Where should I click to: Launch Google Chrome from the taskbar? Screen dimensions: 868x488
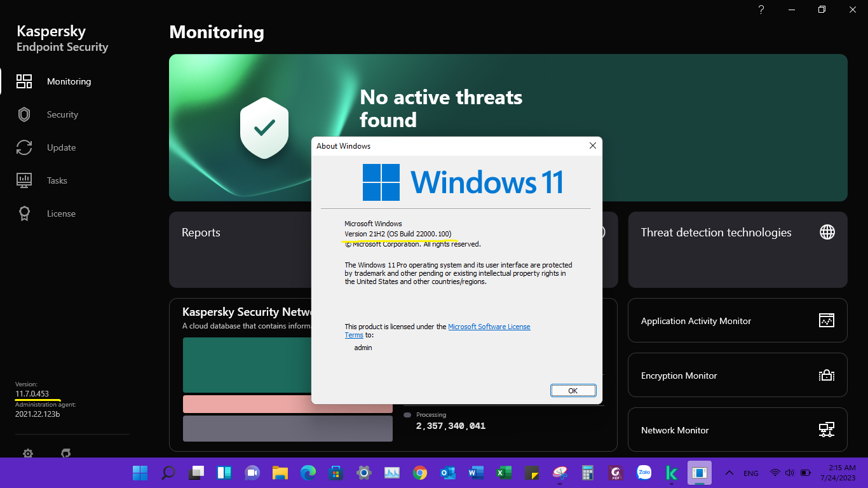click(x=420, y=473)
